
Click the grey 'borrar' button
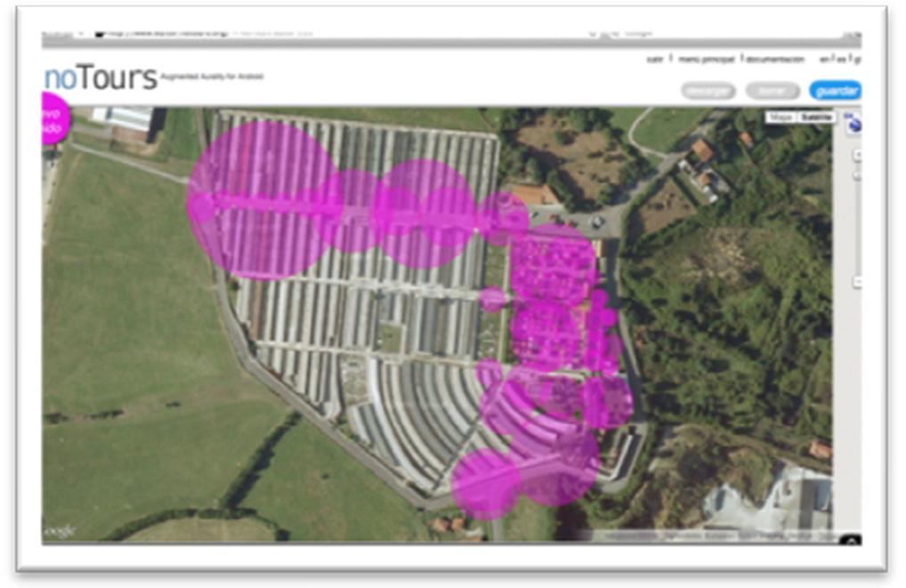pyautogui.click(x=773, y=91)
